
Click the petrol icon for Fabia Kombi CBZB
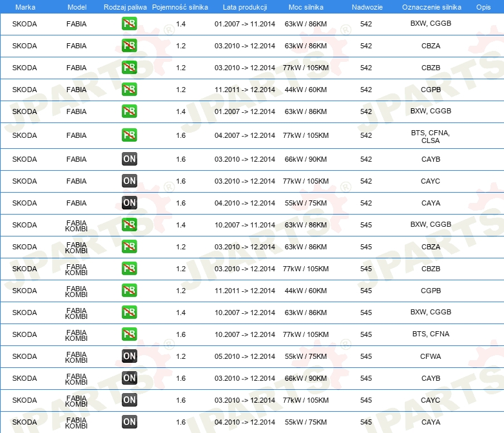coord(129,269)
